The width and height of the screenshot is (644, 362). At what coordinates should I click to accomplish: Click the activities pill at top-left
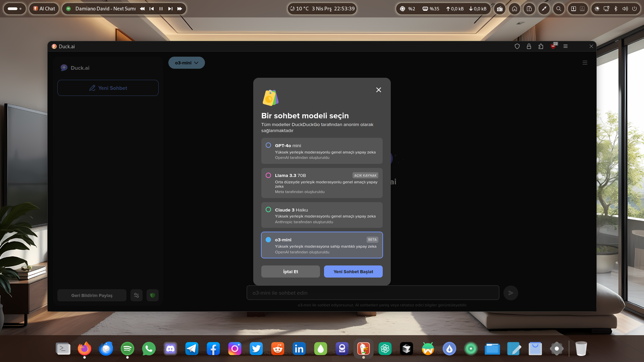coord(15,9)
